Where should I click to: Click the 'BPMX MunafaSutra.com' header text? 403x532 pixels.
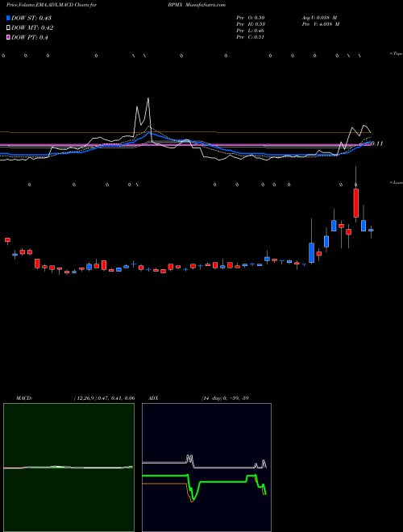197,5
